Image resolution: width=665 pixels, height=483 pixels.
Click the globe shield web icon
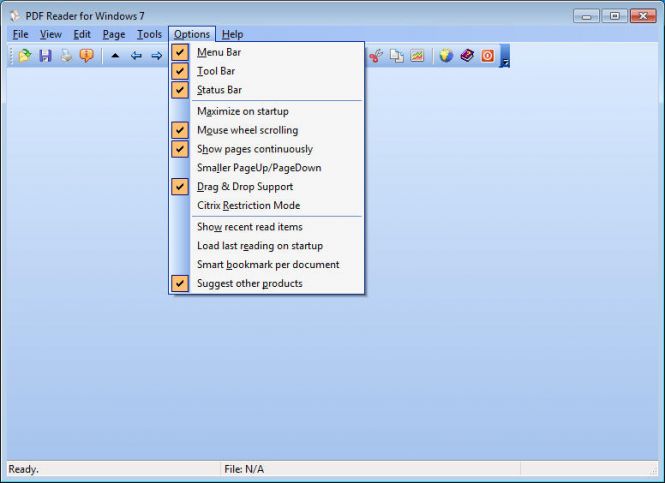point(446,56)
